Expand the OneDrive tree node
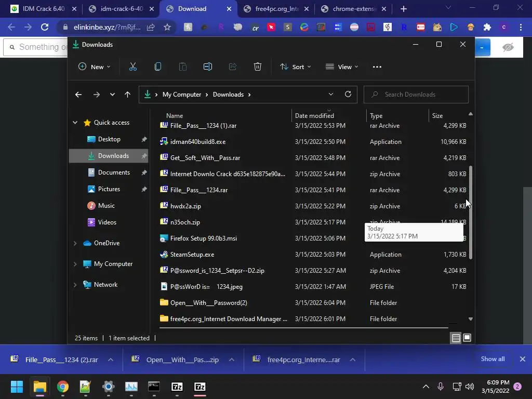This screenshot has height=399, width=532. tap(75, 243)
